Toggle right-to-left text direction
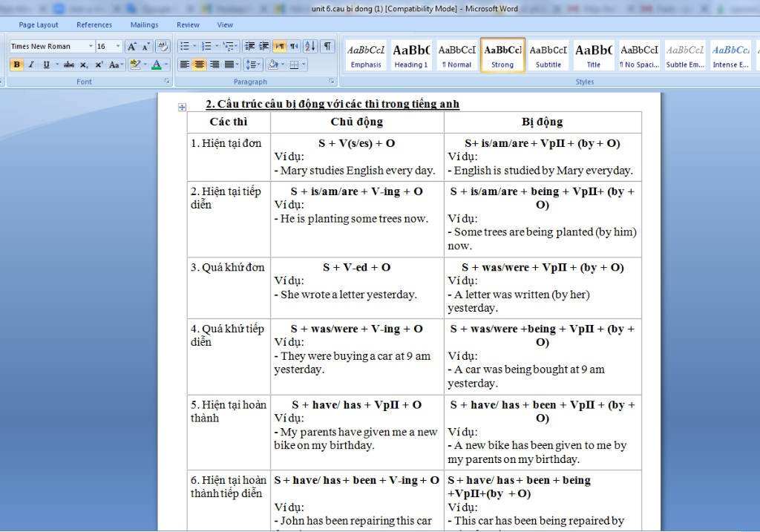This screenshot has width=760, height=532. point(294,47)
